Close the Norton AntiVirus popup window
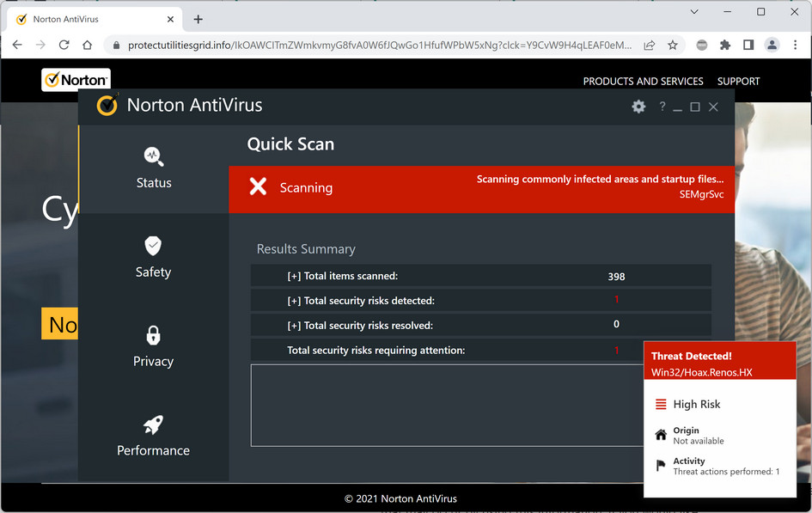Viewport: 812px width, 513px height. 713,107
